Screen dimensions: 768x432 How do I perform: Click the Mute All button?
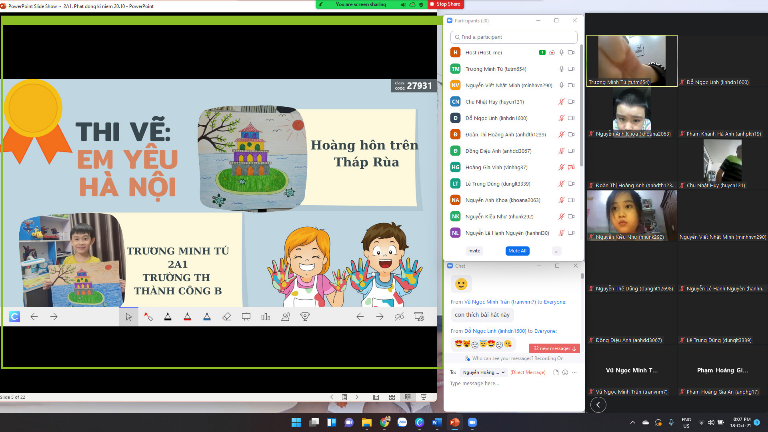pyautogui.click(x=517, y=251)
